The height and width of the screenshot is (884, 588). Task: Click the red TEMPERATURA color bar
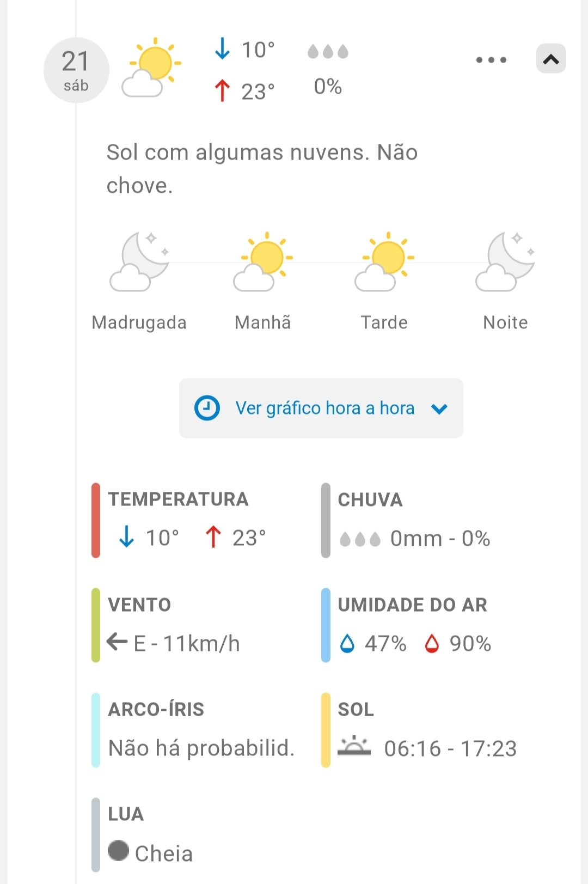pyautogui.click(x=96, y=520)
